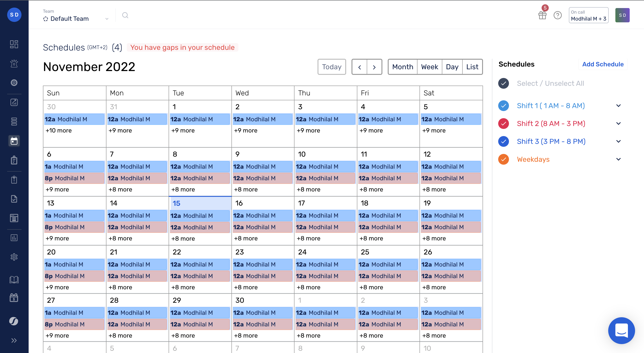Image resolution: width=644 pixels, height=353 pixels.
Task: Expand Shift 1 schedule chevron
Action: 619,106
